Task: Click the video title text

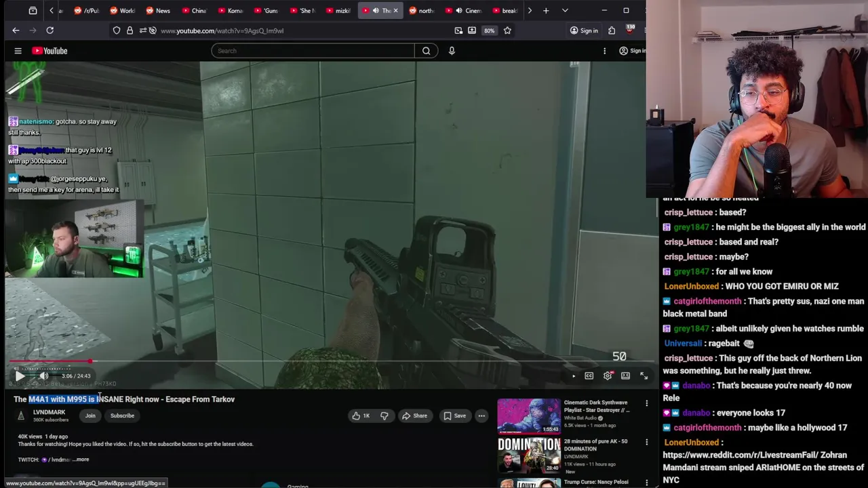Action: click(x=124, y=399)
